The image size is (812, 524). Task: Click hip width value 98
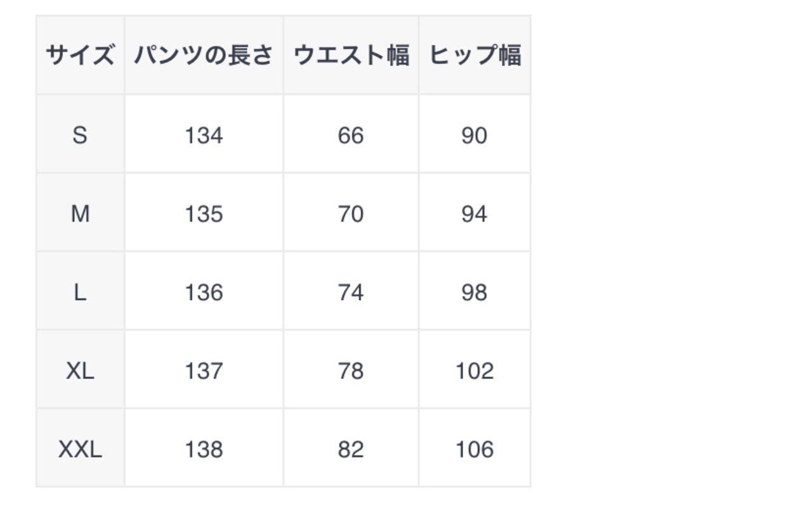(x=475, y=292)
